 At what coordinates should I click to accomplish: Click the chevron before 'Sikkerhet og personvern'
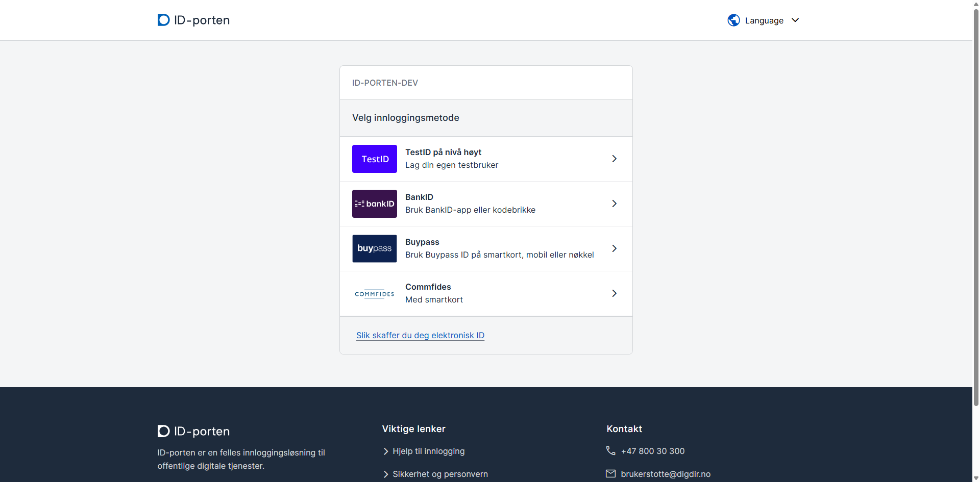pyautogui.click(x=386, y=474)
